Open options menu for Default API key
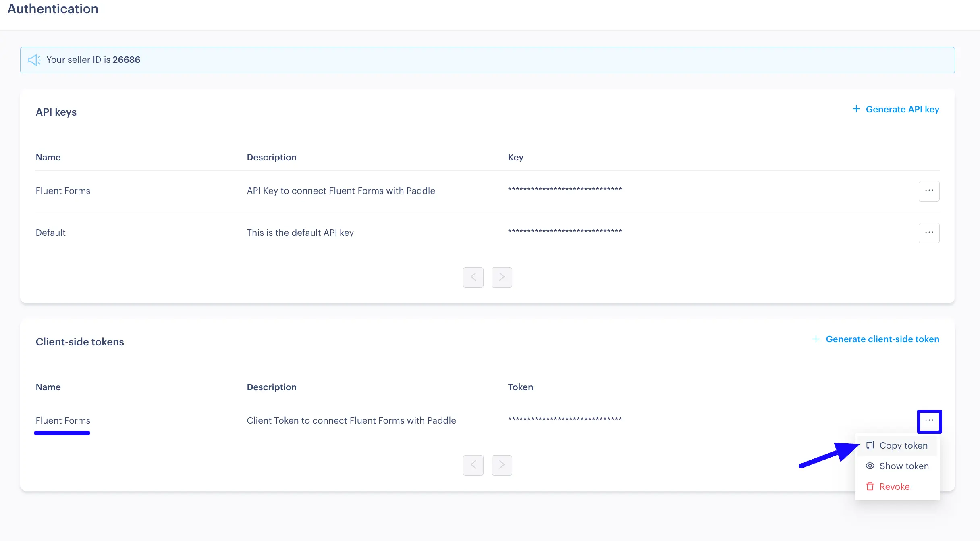 point(929,233)
